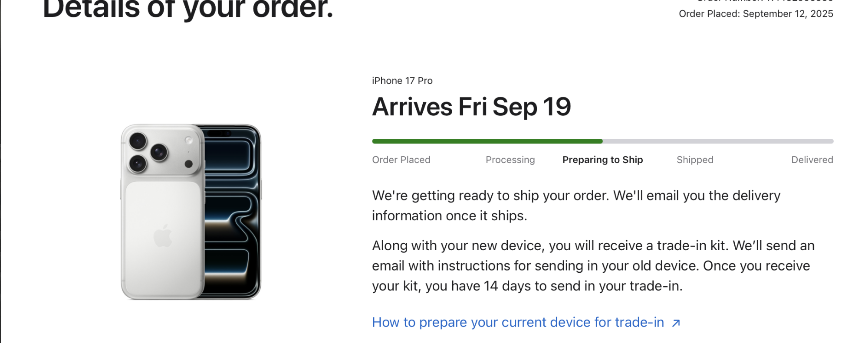This screenshot has width=868, height=343.
Task: Click the Apple logo on the iPhone back
Action: tap(163, 236)
